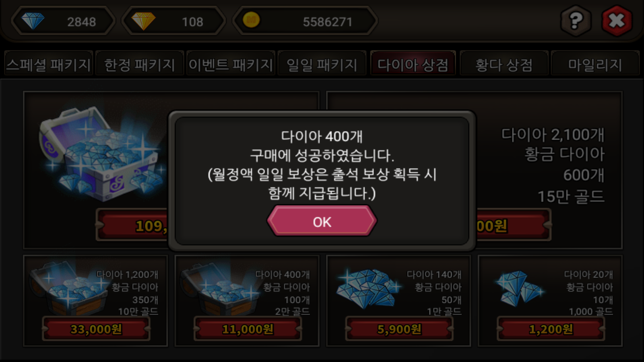Switch to 황다 상점 tab
Screen dimensions: 644x362
pyautogui.click(x=504, y=64)
